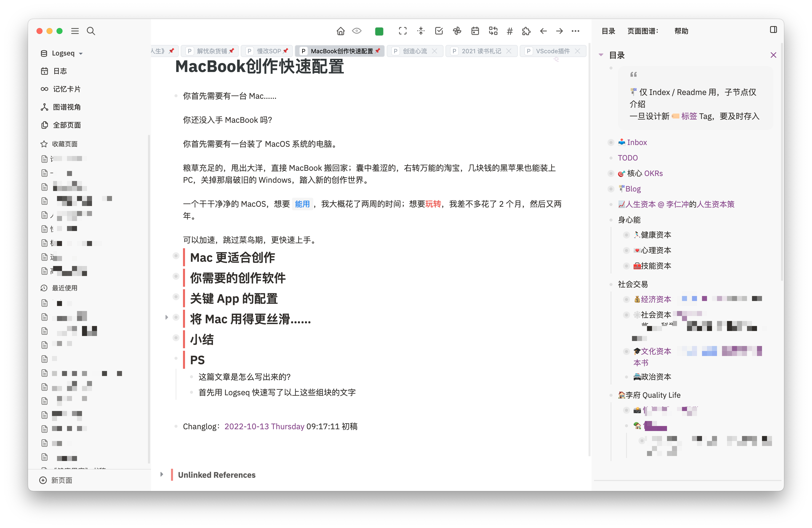Open the three-dots more menu
This screenshot has width=812, height=528.
pyautogui.click(x=575, y=31)
